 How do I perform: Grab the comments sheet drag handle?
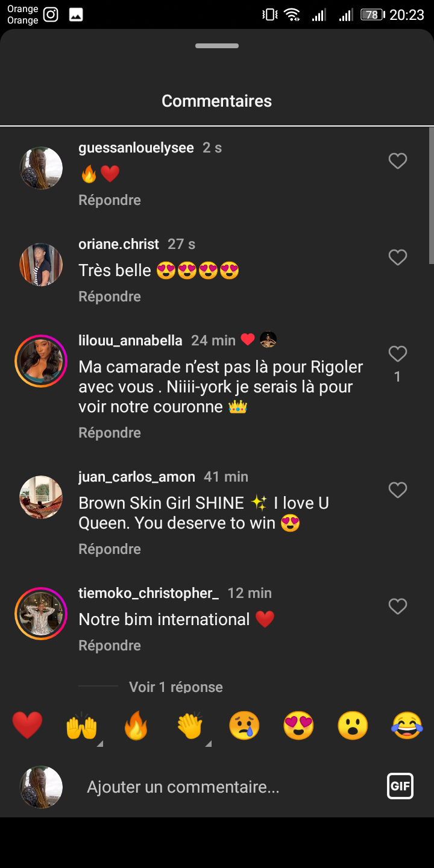pyautogui.click(x=217, y=46)
